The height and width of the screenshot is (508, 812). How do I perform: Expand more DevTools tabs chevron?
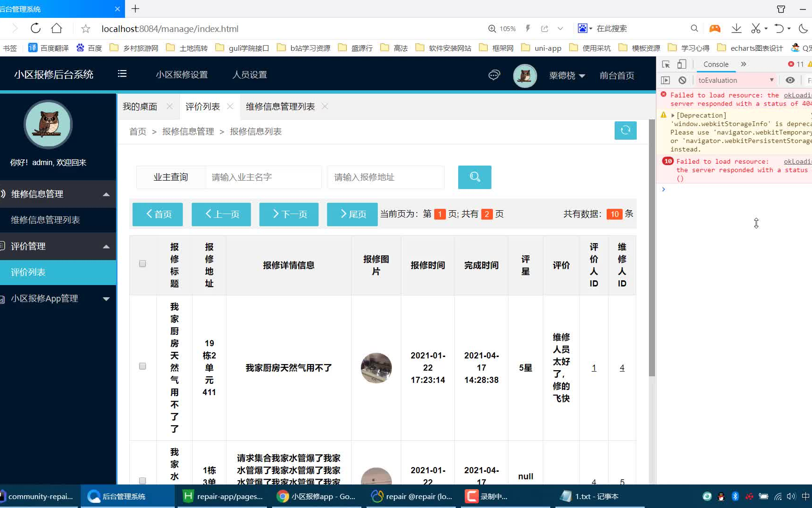pos(743,64)
